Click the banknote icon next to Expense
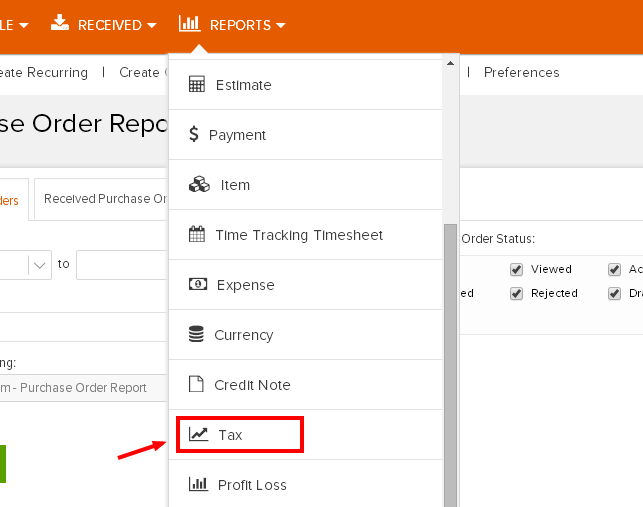The image size is (643, 507). click(x=198, y=285)
